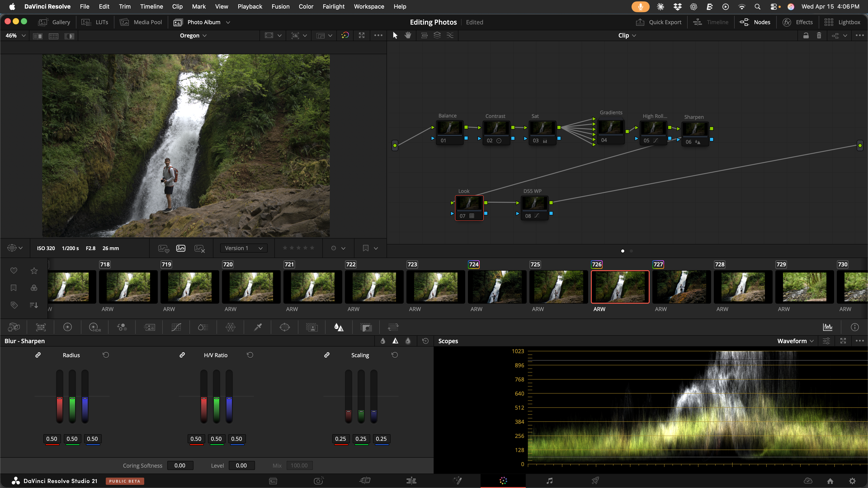
Task: Expand the Photo Album dropdown chevron
Action: tap(228, 22)
